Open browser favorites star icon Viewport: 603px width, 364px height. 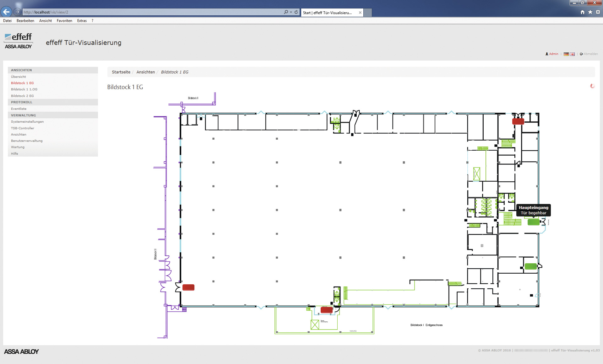pyautogui.click(x=590, y=12)
